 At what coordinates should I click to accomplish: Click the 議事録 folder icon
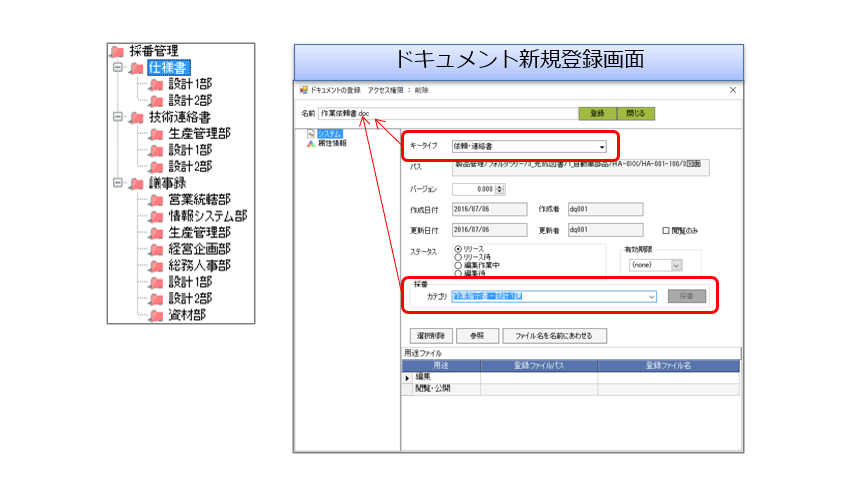click(137, 184)
